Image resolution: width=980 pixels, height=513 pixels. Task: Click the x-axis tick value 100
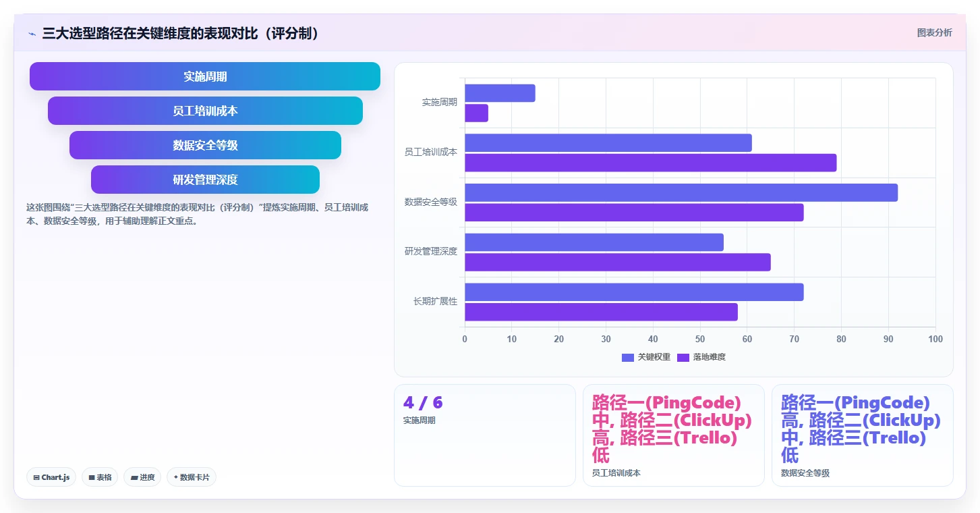click(x=935, y=339)
